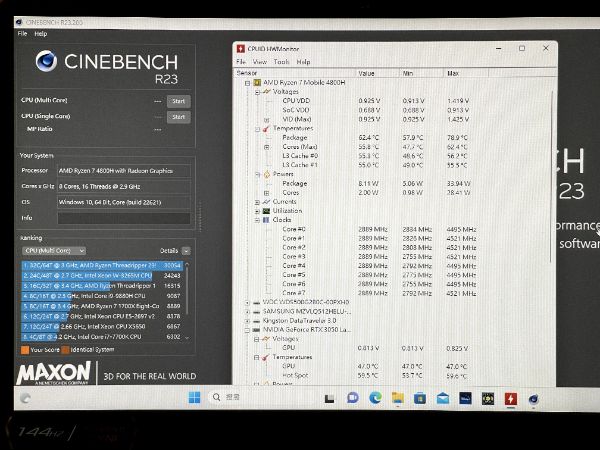Image resolution: width=600 pixels, height=450 pixels.
Task: Select the AMD Ryzen Threadripper 32C/64T ranking entry
Action: (102, 265)
